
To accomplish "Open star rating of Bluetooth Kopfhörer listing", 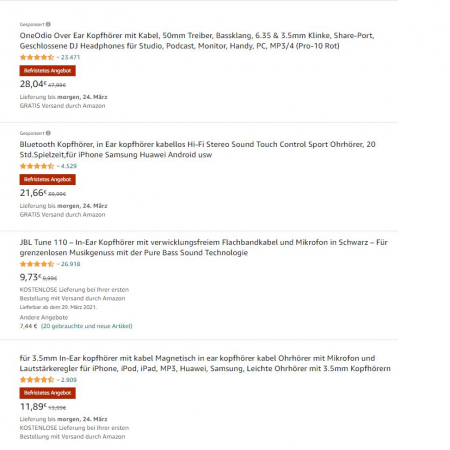I will click(37, 166).
